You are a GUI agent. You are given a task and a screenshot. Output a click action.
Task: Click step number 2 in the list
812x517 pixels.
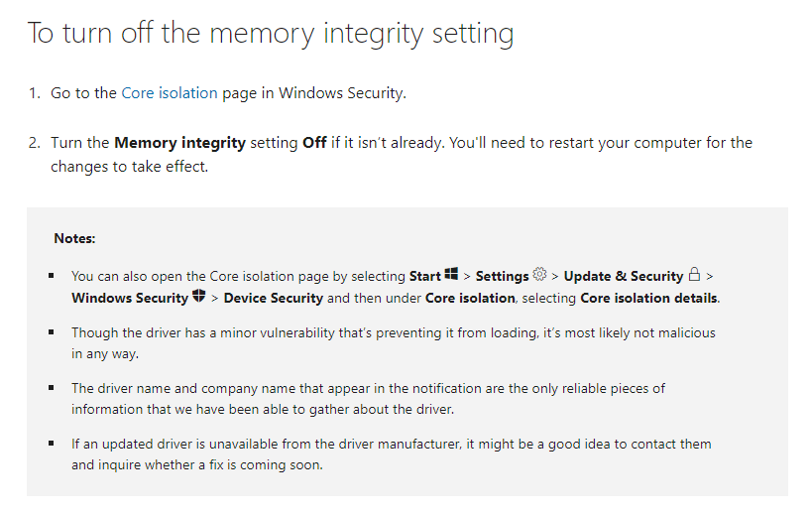click(33, 143)
